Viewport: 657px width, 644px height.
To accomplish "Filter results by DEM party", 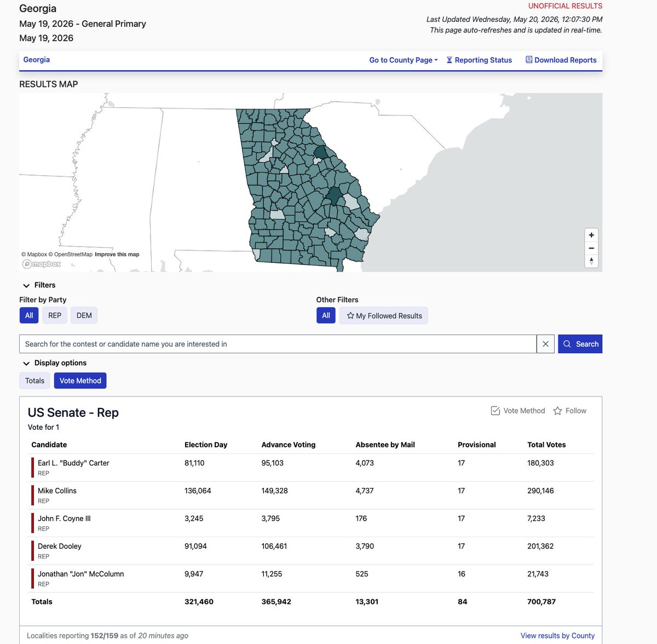I will [x=84, y=315].
